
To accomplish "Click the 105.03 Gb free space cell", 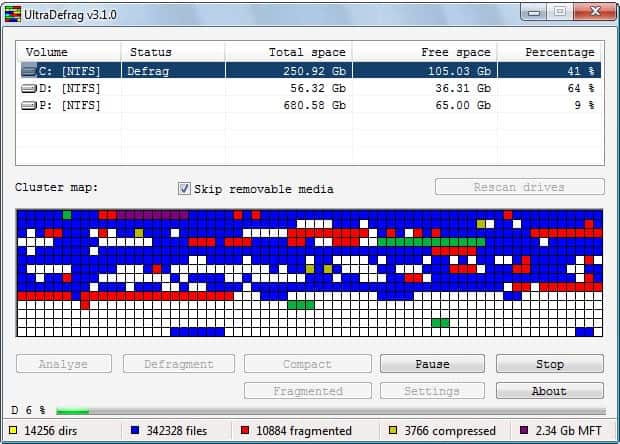I will 424,71.
